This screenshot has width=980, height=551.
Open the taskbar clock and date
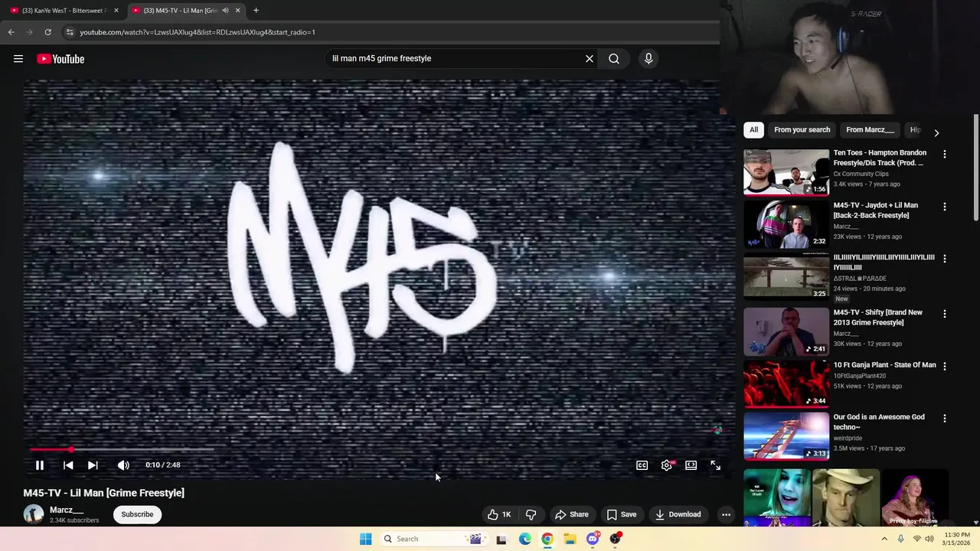click(x=957, y=539)
